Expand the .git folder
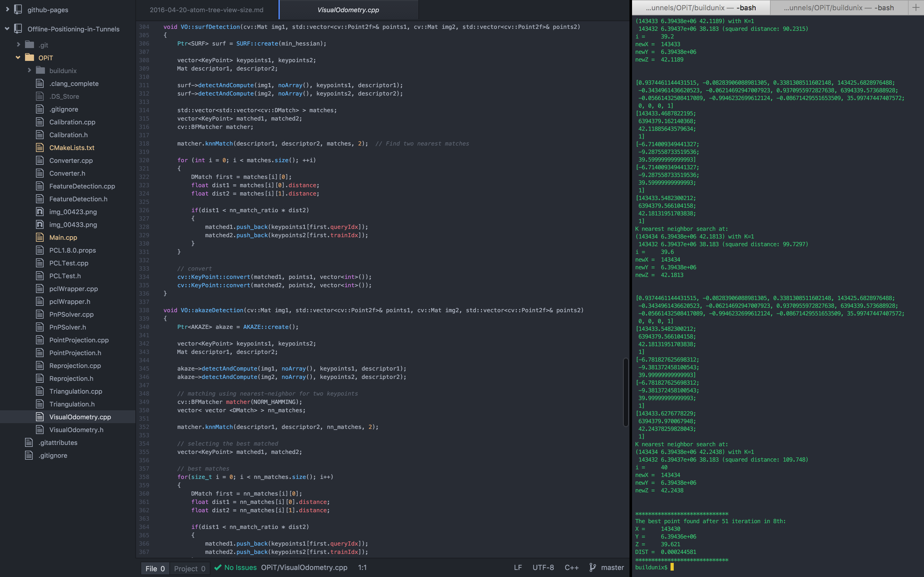 [x=18, y=45]
